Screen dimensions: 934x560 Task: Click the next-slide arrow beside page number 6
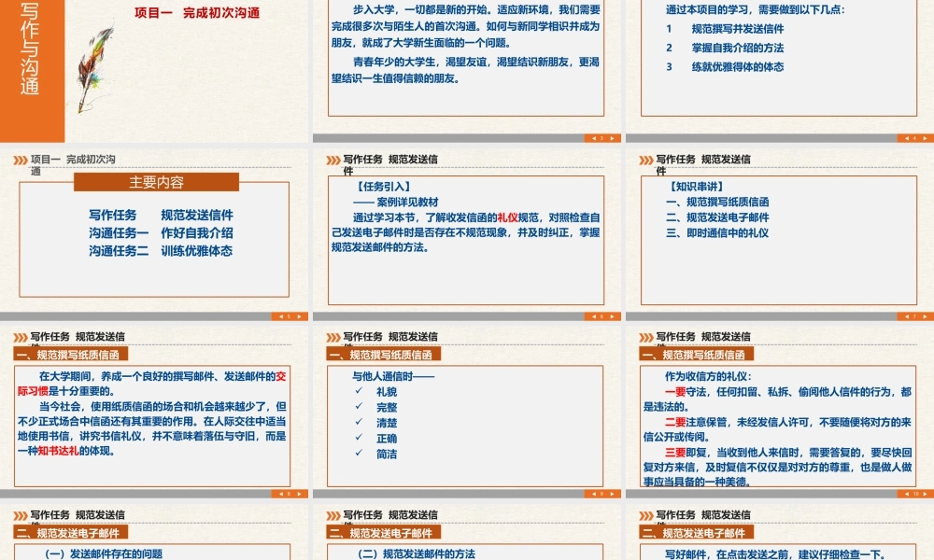coord(612,316)
